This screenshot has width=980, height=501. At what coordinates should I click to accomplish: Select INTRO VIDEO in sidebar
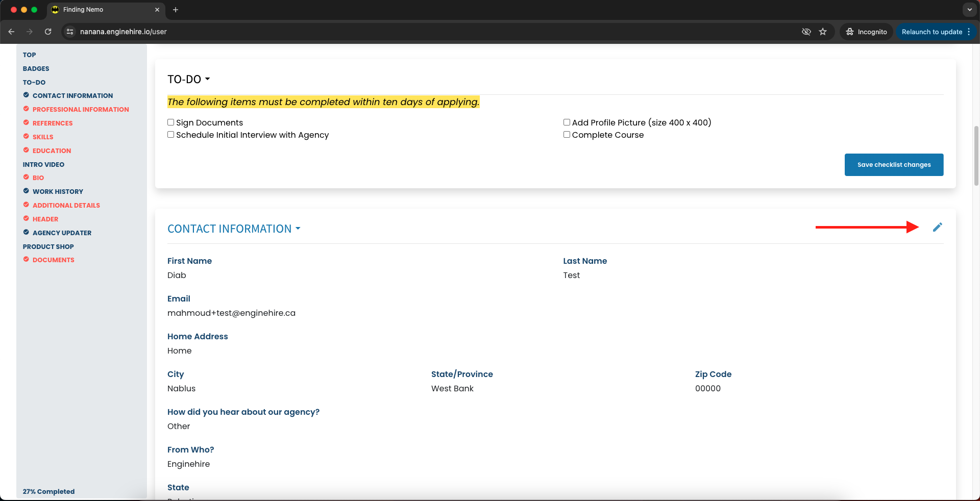[x=43, y=165]
